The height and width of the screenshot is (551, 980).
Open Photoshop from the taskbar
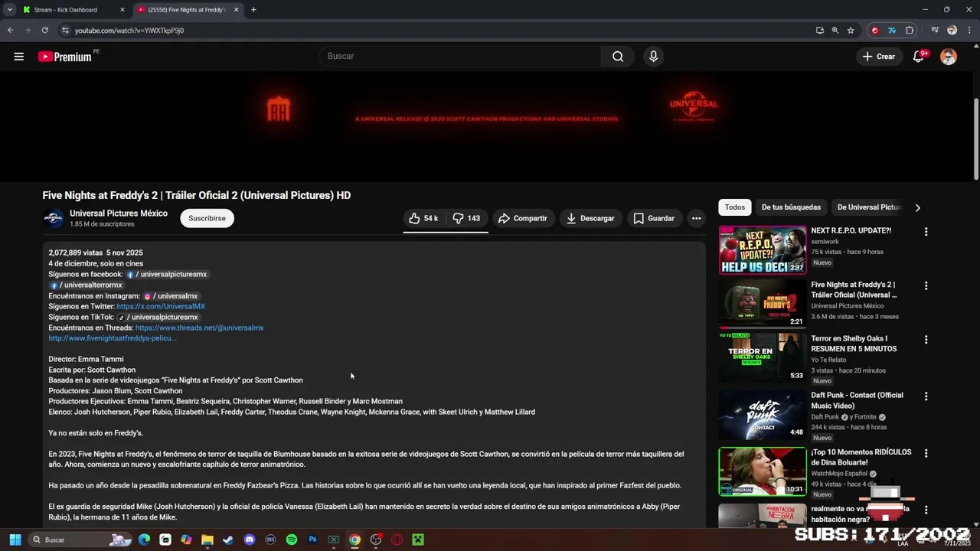[312, 540]
